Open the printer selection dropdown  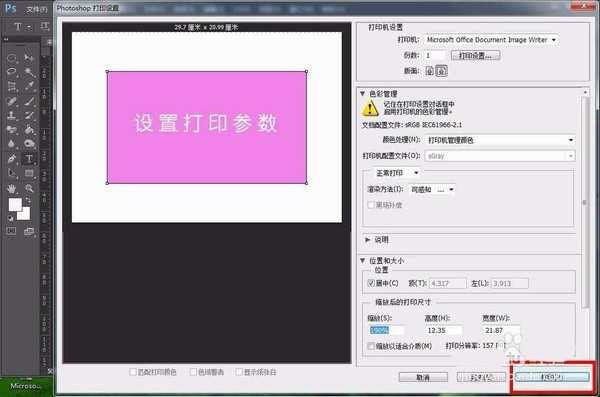point(491,40)
